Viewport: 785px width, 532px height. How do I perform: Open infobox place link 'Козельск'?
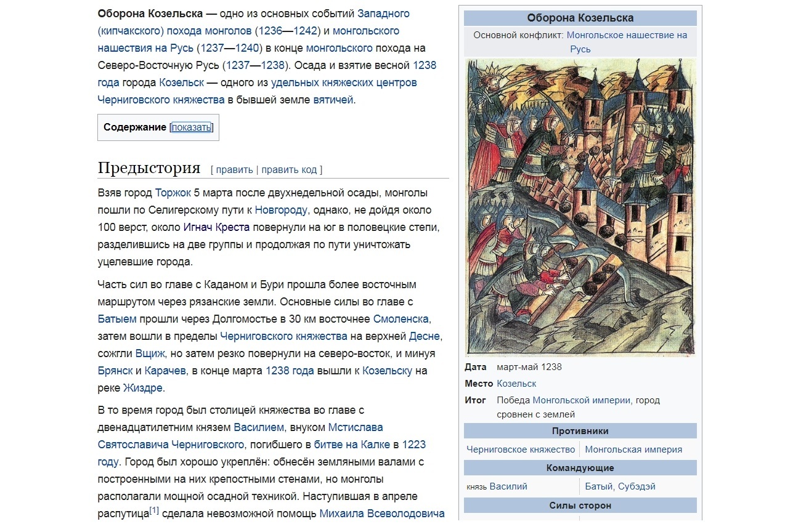coord(516,384)
